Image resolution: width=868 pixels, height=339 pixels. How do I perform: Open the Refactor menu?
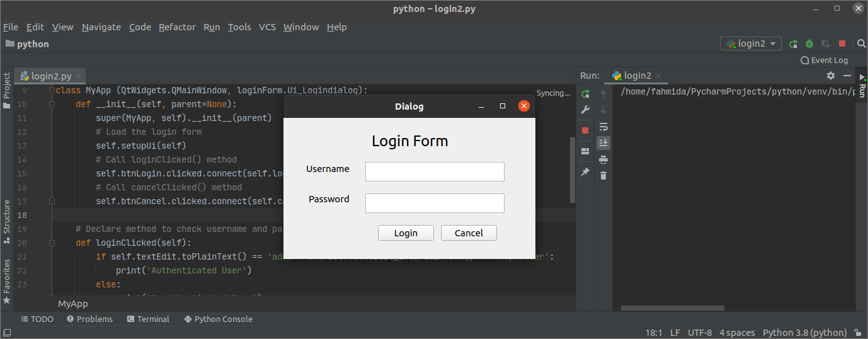177,27
